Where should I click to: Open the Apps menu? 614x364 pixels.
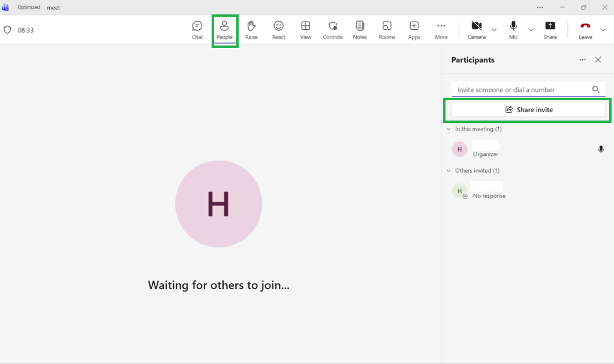414,30
